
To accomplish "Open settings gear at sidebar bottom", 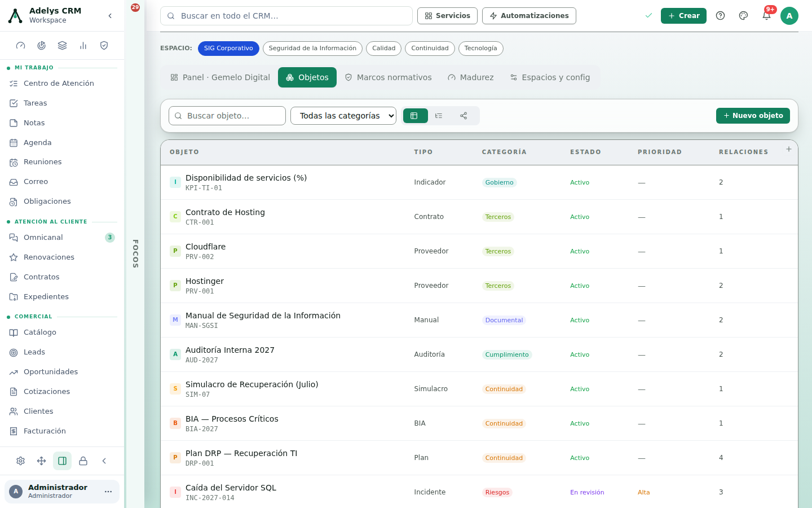I will [21, 461].
